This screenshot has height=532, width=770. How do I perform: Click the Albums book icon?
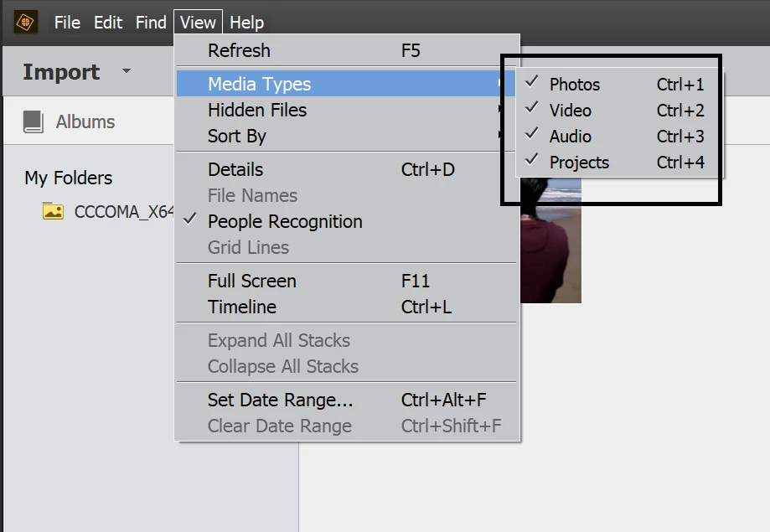tap(33, 121)
